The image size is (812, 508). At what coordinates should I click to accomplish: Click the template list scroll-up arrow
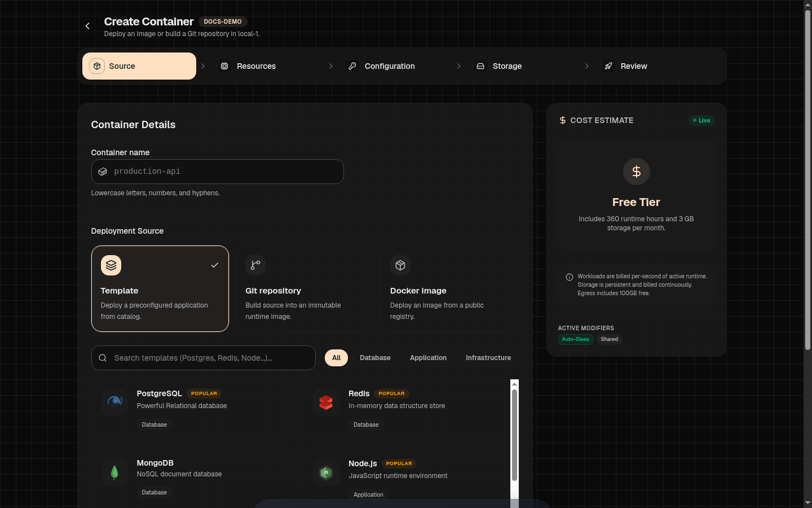(514, 384)
